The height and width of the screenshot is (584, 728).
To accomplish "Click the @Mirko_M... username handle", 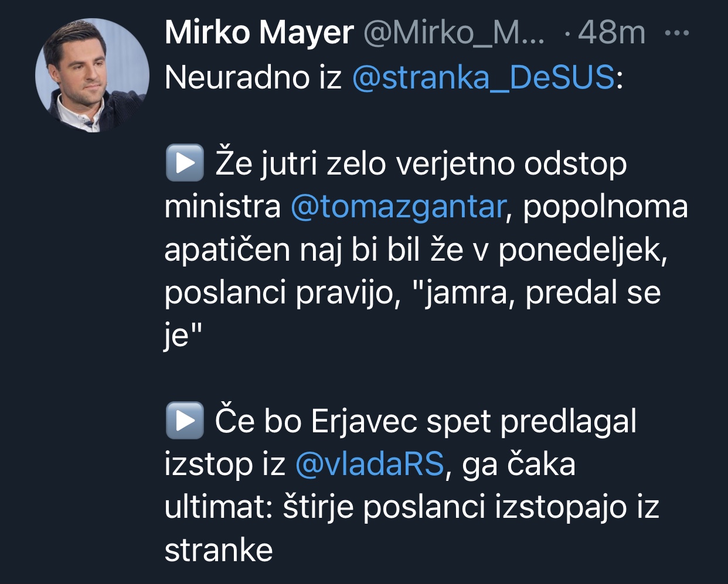I will pyautogui.click(x=454, y=32).
